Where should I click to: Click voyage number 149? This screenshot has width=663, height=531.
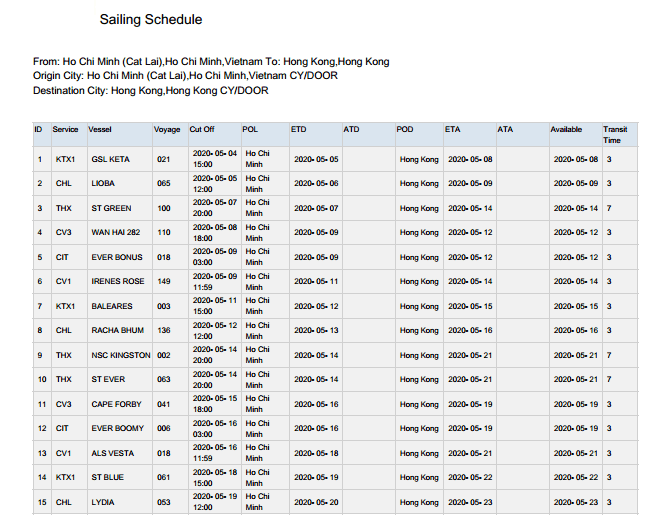tap(164, 281)
